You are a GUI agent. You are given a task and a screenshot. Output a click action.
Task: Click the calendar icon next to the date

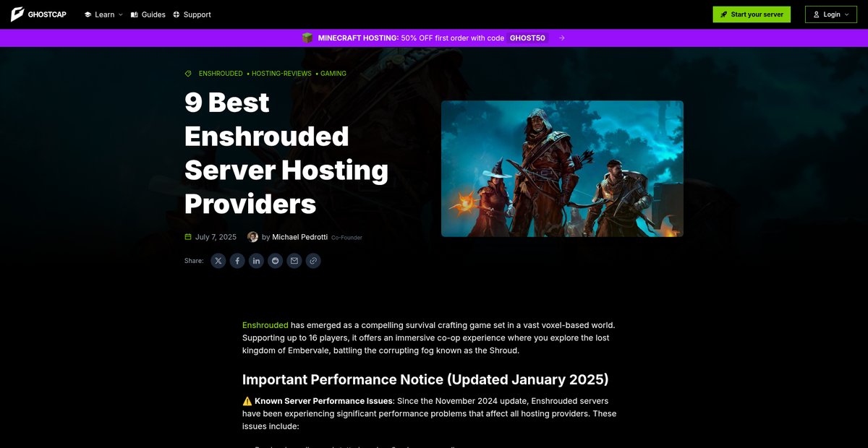(188, 237)
